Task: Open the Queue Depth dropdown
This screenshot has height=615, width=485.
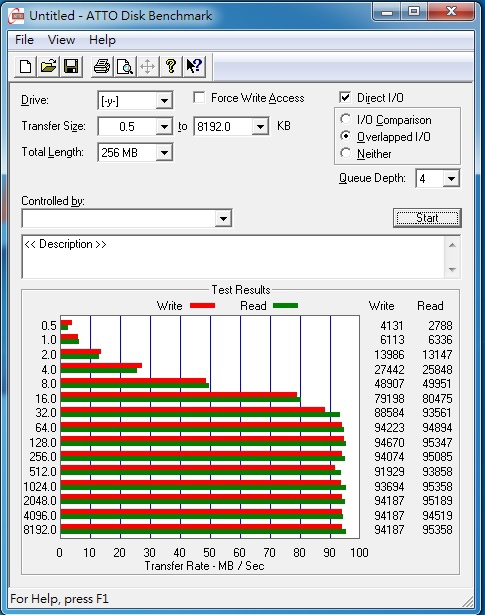Action: (451, 179)
